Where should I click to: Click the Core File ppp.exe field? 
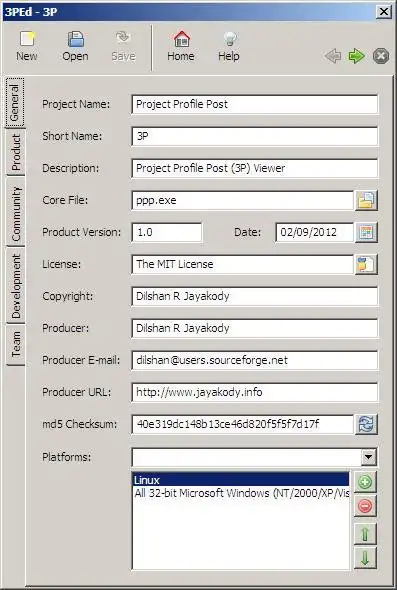[x=242, y=200]
